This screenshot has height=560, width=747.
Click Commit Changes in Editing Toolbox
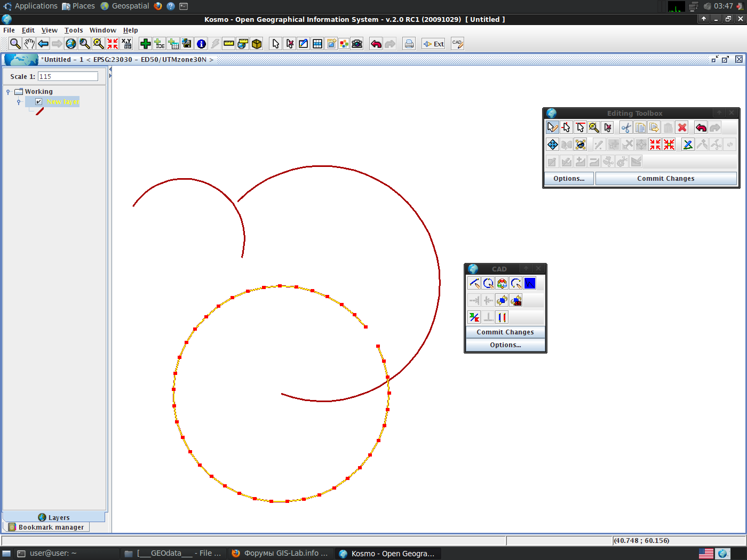pos(665,179)
